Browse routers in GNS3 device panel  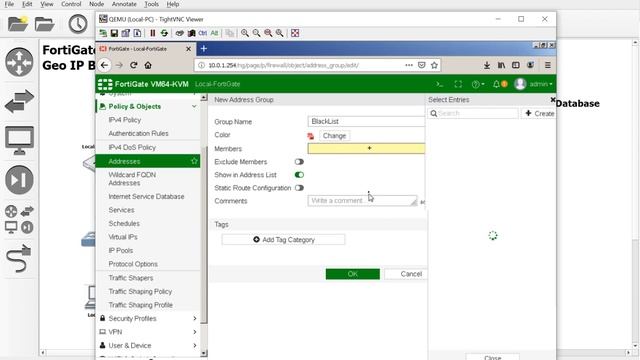point(19,62)
